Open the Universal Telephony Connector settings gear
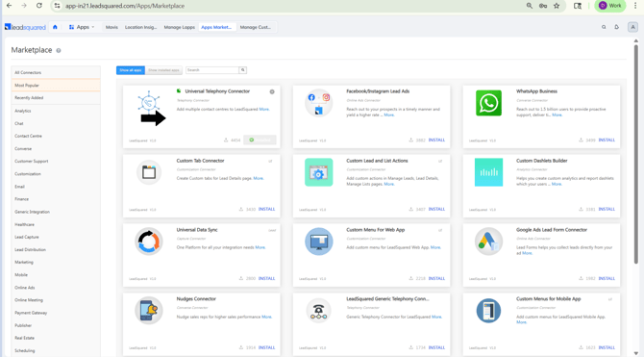Image resolution: width=644 pixels, height=357 pixels. pyautogui.click(x=272, y=91)
